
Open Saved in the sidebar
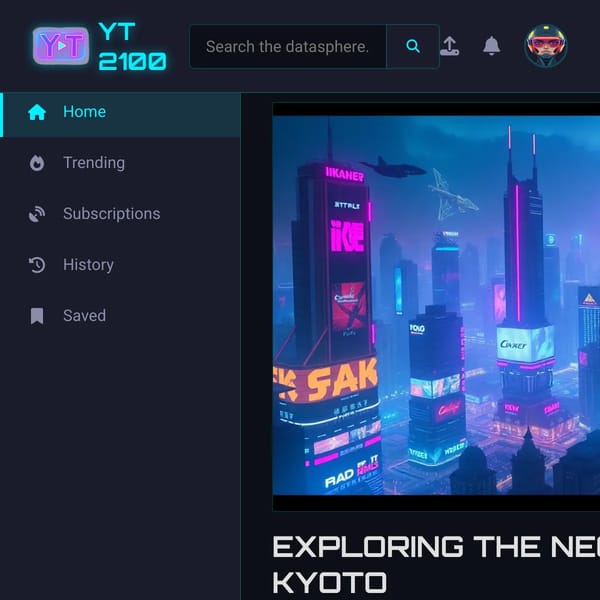[x=120, y=316]
